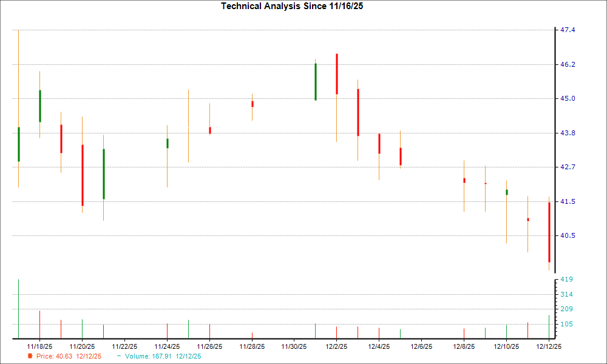The width and height of the screenshot is (607, 364).
Task: Select the tall red candle on 12/2/25
Action: [x=337, y=73]
